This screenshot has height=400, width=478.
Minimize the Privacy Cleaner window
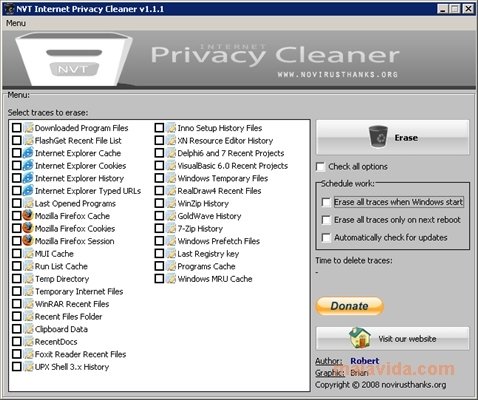click(443, 9)
